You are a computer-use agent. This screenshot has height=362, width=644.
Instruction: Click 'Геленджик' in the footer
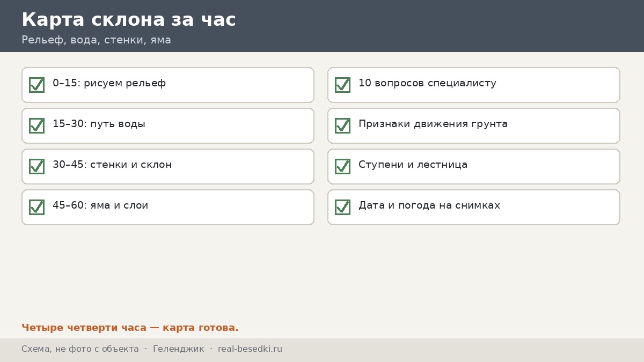(178, 349)
